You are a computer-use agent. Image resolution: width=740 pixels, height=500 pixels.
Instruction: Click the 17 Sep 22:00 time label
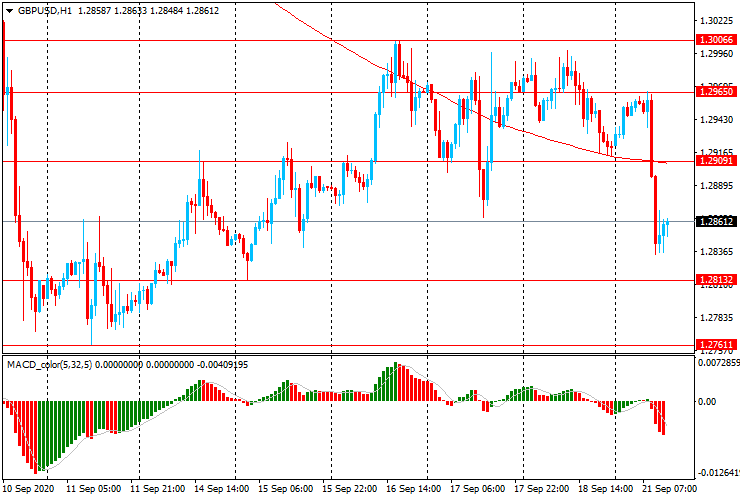click(x=541, y=489)
